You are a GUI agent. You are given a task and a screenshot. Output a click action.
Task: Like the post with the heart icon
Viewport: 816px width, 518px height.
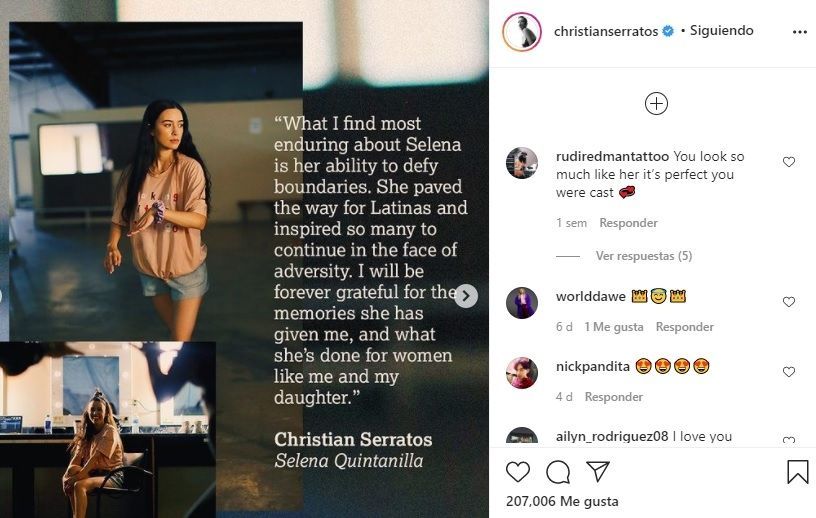tap(518, 471)
